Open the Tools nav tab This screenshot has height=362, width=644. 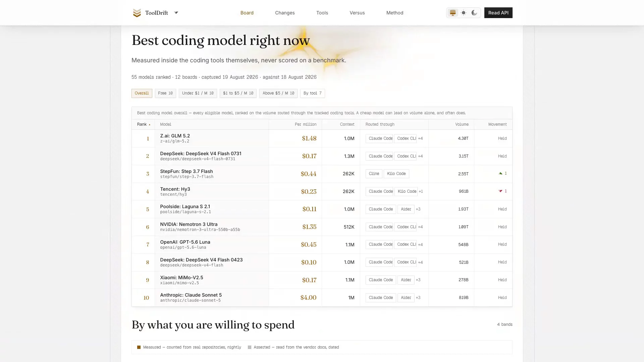[x=322, y=13]
